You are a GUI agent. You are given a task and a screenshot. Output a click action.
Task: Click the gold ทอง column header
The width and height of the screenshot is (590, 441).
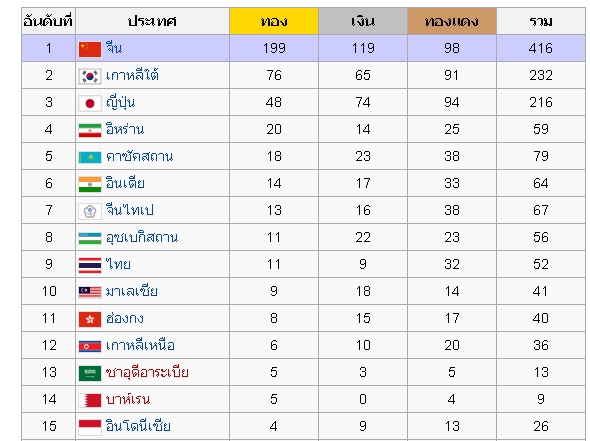point(274,21)
